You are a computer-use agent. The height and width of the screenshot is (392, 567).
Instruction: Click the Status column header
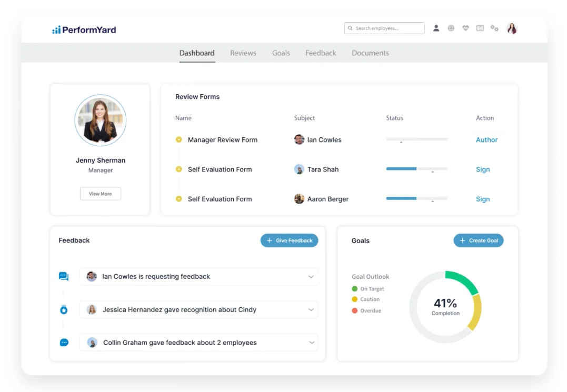tap(394, 118)
